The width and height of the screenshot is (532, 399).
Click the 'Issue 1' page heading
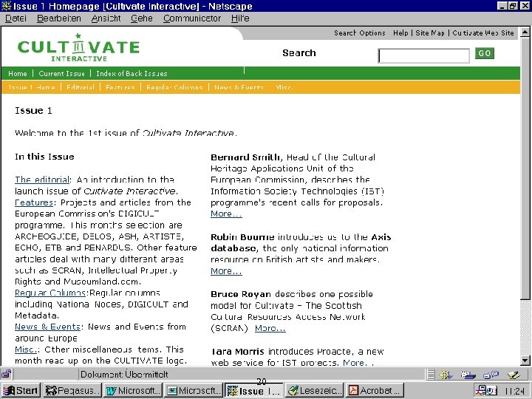point(33,111)
